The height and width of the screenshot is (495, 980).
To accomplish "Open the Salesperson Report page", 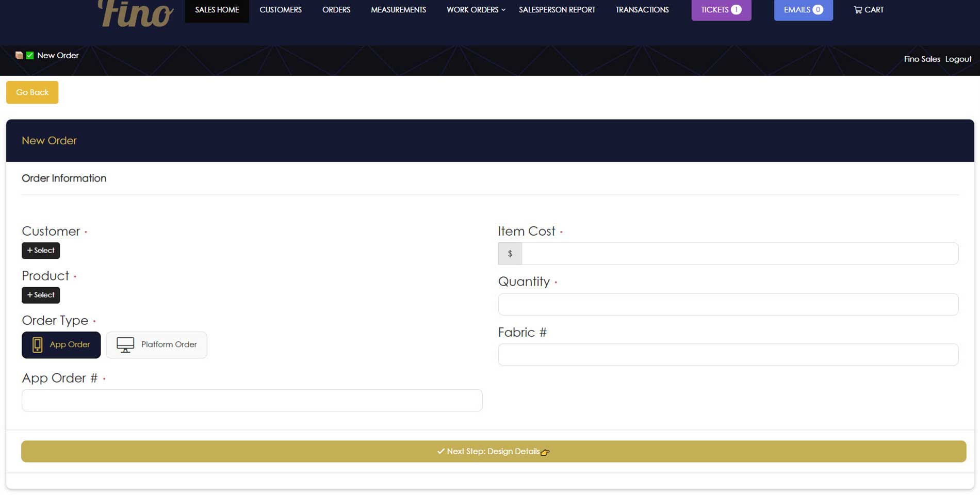I will (x=557, y=10).
